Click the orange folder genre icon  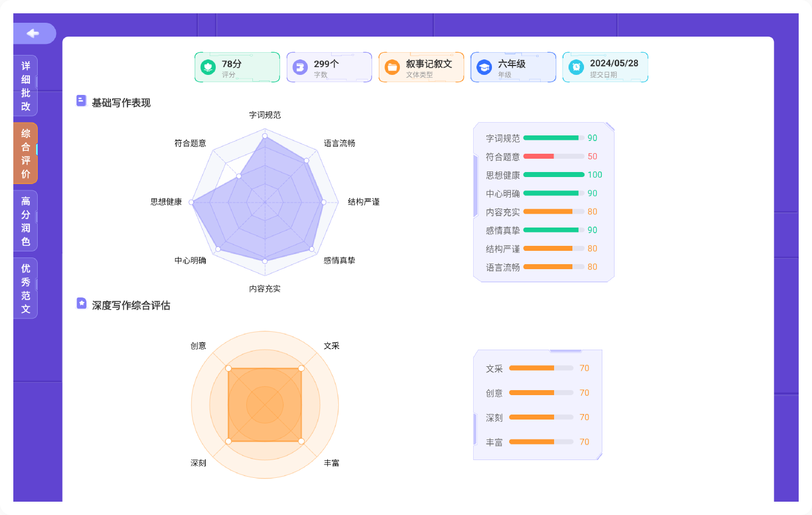(x=392, y=67)
